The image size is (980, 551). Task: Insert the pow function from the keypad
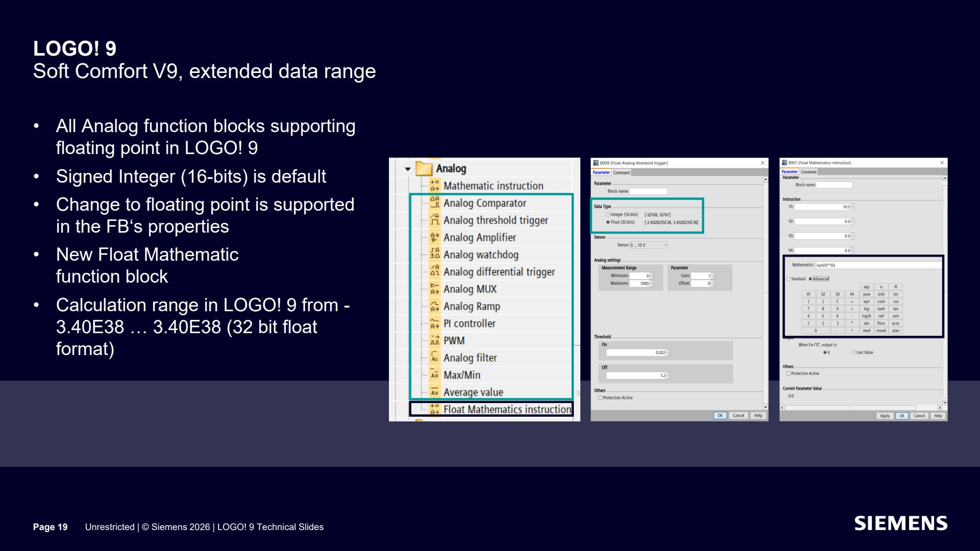(867, 294)
